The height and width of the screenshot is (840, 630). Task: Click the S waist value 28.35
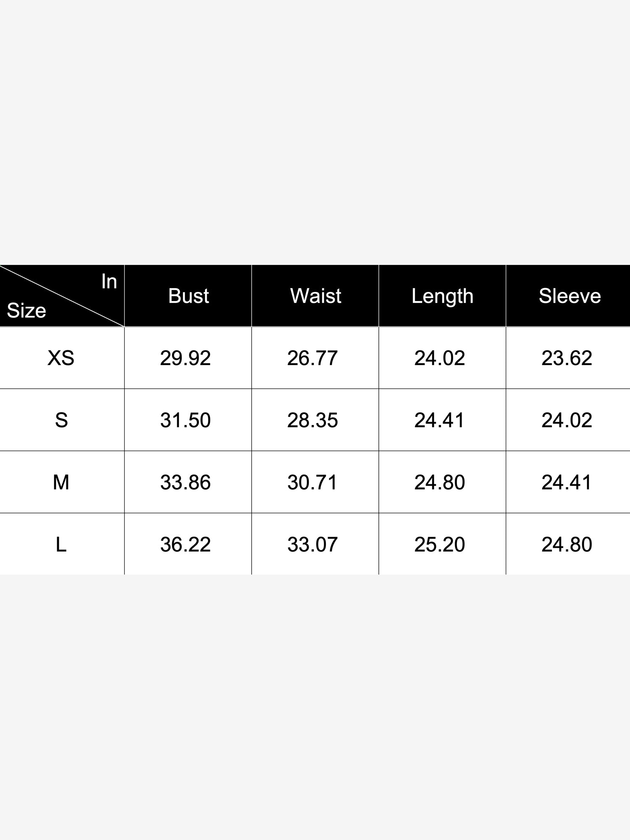point(312,420)
